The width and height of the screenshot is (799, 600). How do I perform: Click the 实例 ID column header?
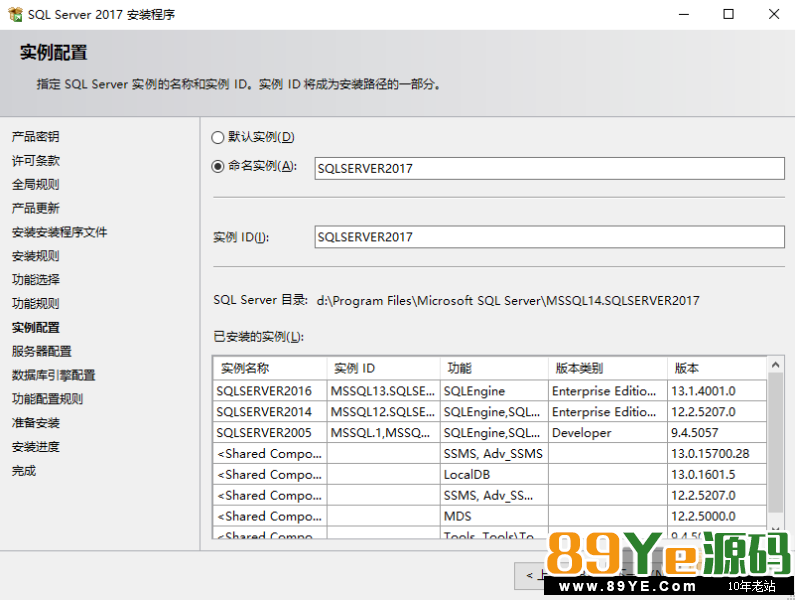coord(383,368)
